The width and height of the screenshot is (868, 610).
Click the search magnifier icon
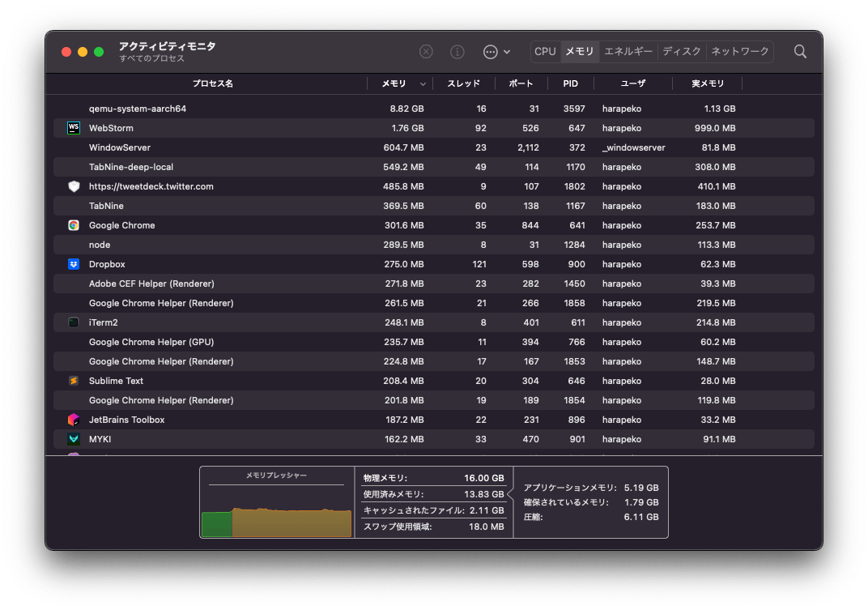(800, 52)
